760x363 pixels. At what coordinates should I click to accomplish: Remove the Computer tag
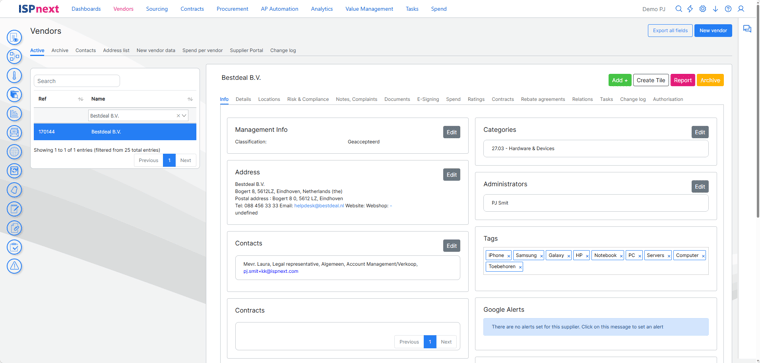[x=703, y=255]
